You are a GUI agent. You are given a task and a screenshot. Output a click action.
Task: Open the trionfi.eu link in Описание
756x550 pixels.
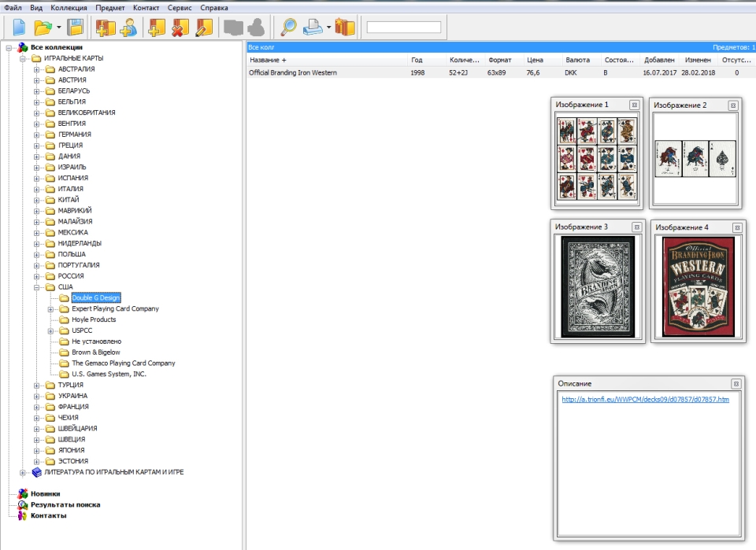coord(645,399)
